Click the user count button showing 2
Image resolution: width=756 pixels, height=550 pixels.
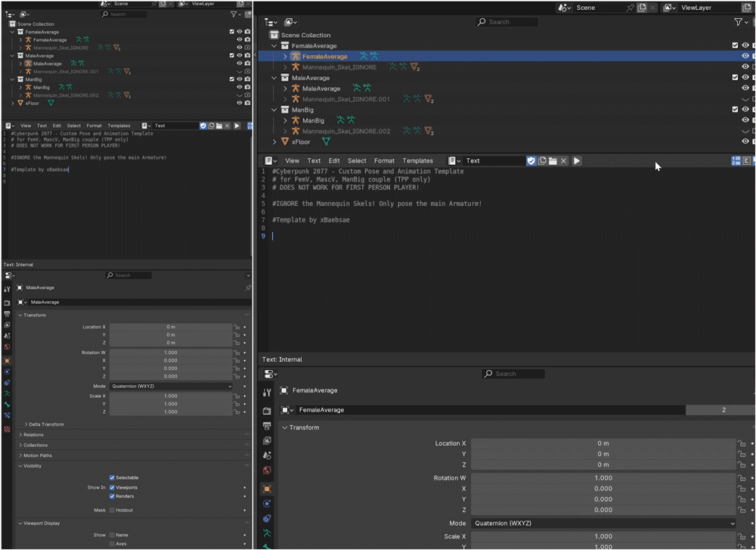[723, 409]
